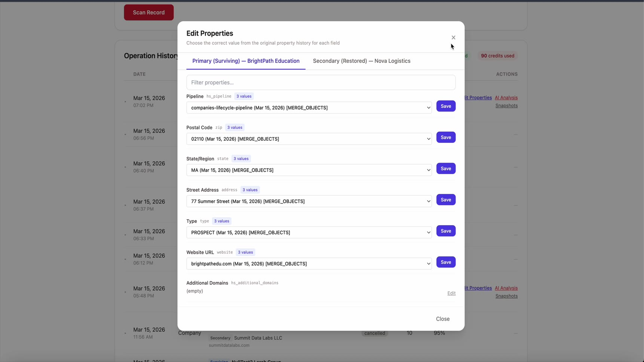Image resolution: width=644 pixels, height=362 pixels.
Task: Save the Website URL selection
Action: pyautogui.click(x=446, y=262)
